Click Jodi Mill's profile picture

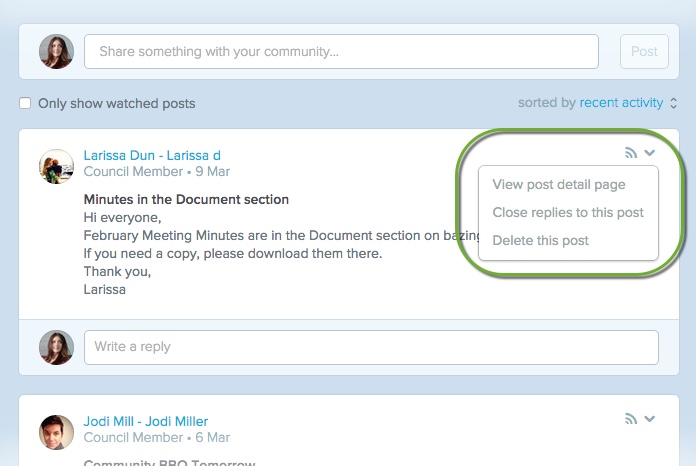[56, 432]
